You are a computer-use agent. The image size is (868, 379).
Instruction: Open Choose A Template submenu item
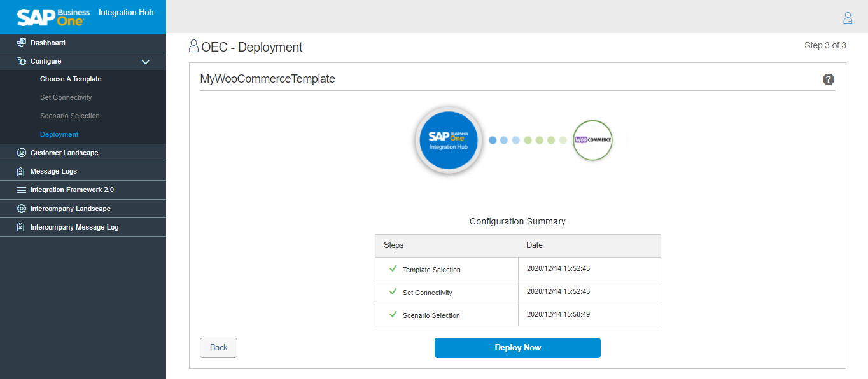coord(71,79)
